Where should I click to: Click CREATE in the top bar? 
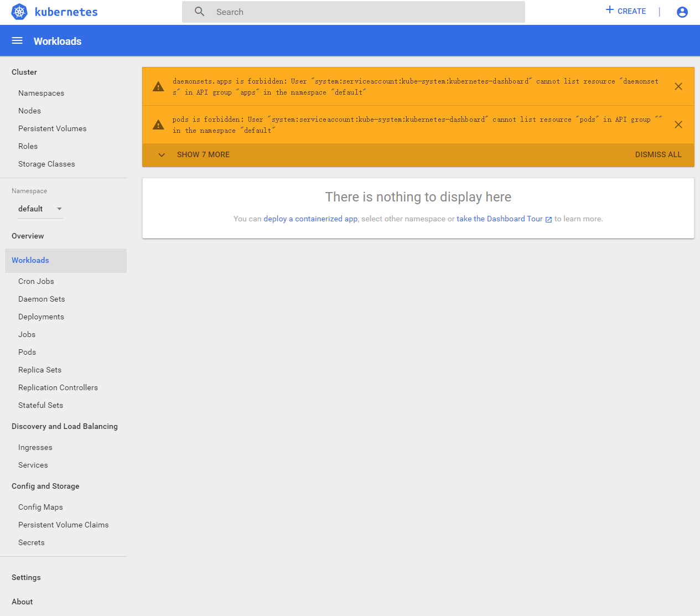[x=631, y=11]
